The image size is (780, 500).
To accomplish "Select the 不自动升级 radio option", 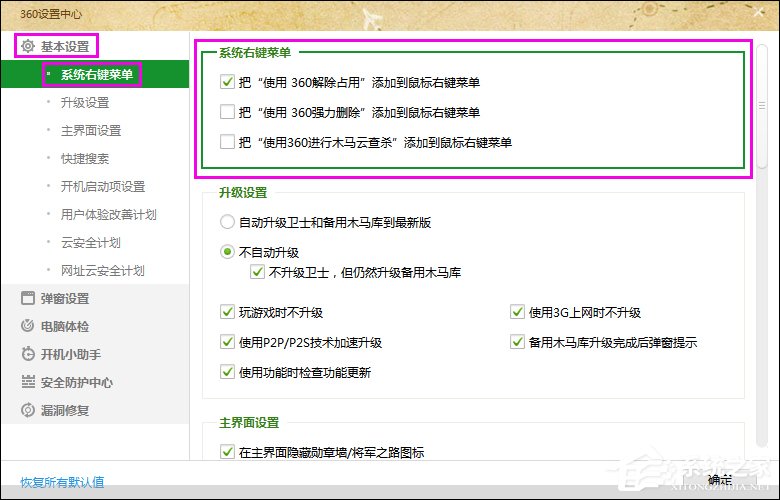I will coord(228,252).
